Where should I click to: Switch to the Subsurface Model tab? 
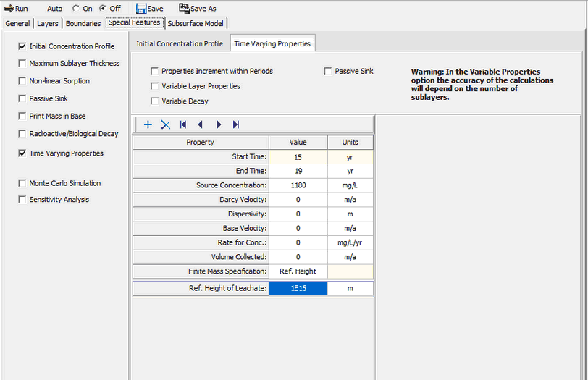click(x=196, y=23)
